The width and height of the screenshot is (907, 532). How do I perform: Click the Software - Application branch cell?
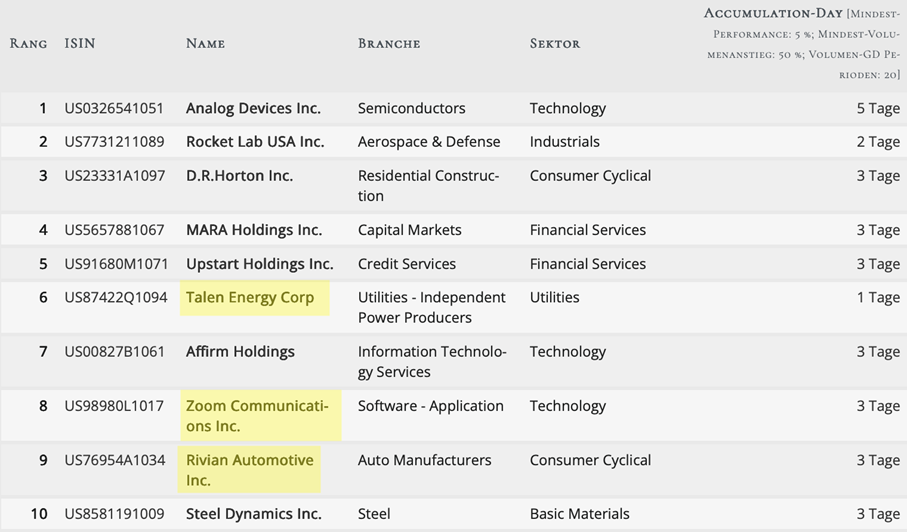pyautogui.click(x=431, y=406)
